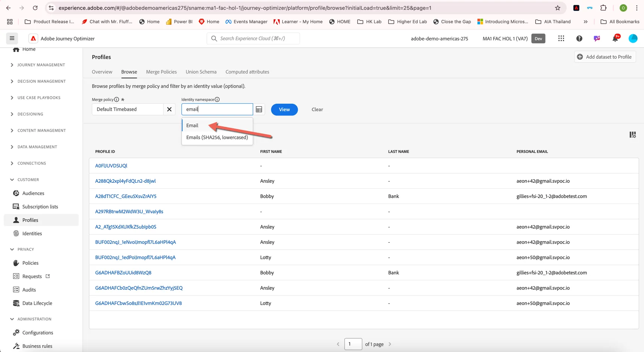Open the column settings icon above table
Image resolution: width=644 pixels, height=352 pixels.
click(632, 135)
